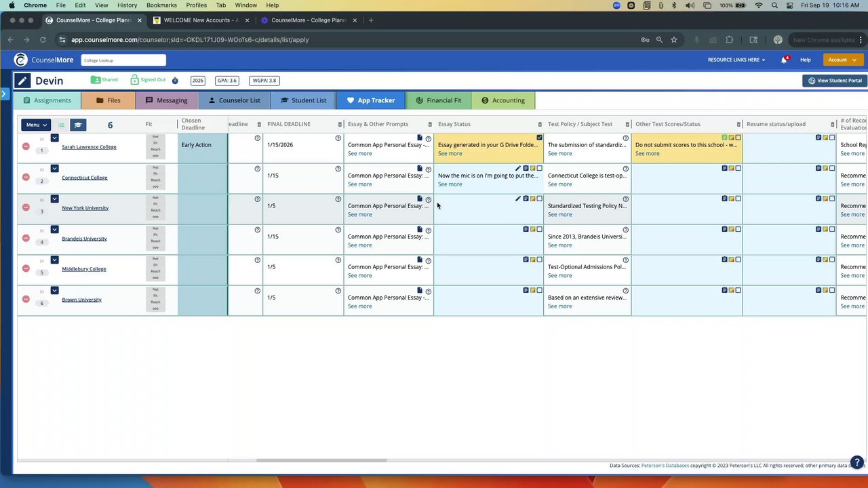This screenshot has height=488, width=868.
Task: Open the Menu dropdown above the college list
Action: click(36, 125)
